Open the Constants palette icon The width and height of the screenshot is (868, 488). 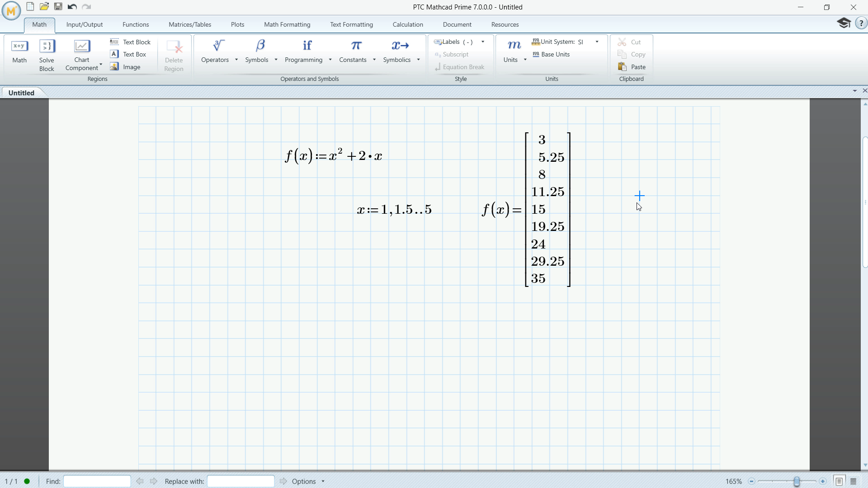[356, 46]
